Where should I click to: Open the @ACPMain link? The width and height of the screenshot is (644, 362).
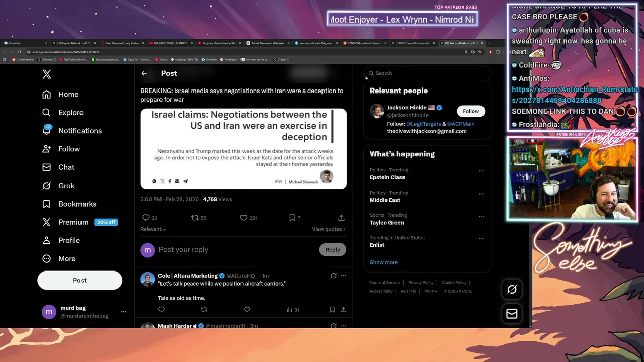tap(461, 124)
